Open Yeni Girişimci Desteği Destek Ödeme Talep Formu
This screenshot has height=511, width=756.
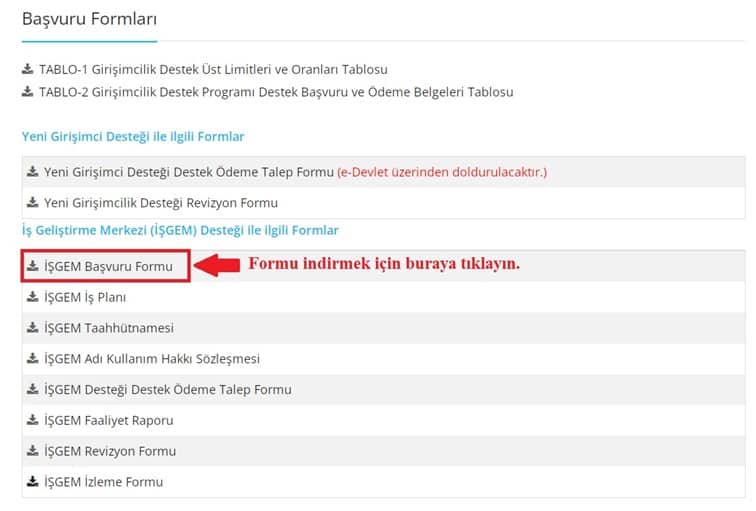[188, 172]
